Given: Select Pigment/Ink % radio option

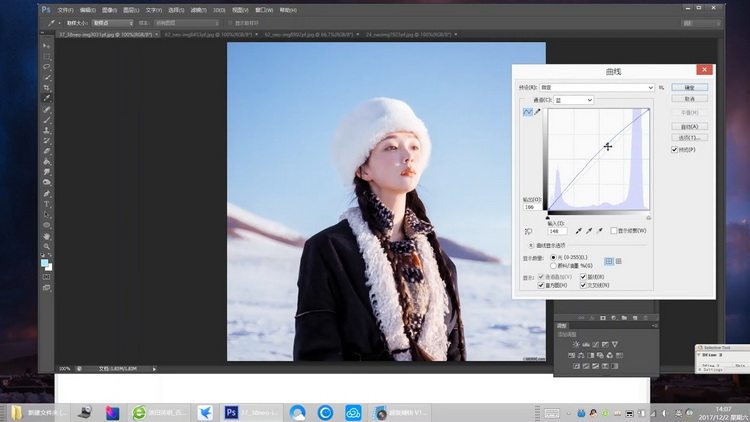Looking at the screenshot, I should click(x=553, y=266).
